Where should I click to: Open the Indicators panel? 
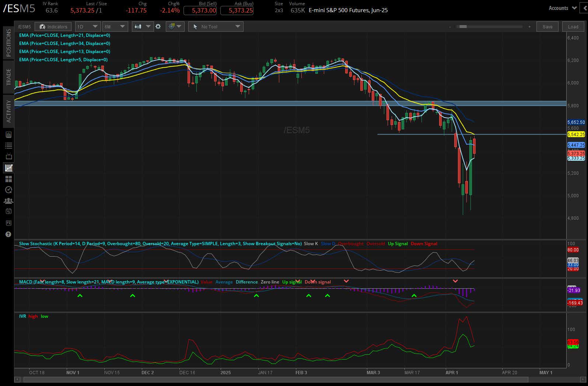53,27
